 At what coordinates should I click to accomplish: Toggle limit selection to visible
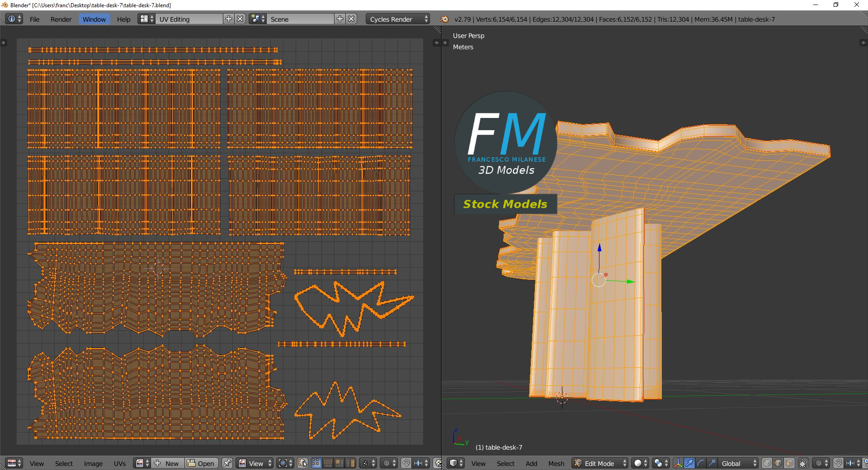tap(803, 463)
